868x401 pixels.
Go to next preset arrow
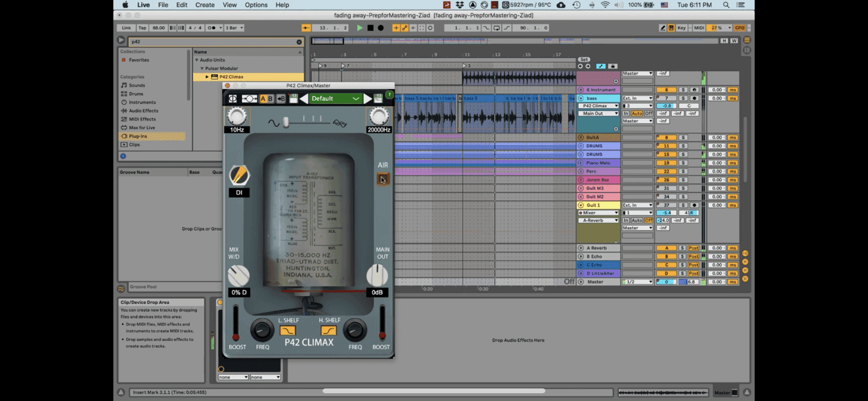368,99
